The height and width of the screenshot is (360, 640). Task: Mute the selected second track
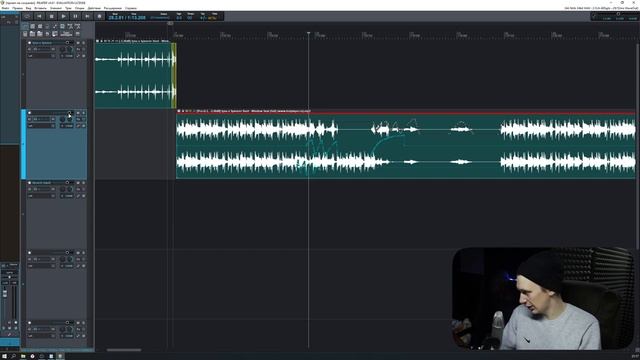(78, 113)
